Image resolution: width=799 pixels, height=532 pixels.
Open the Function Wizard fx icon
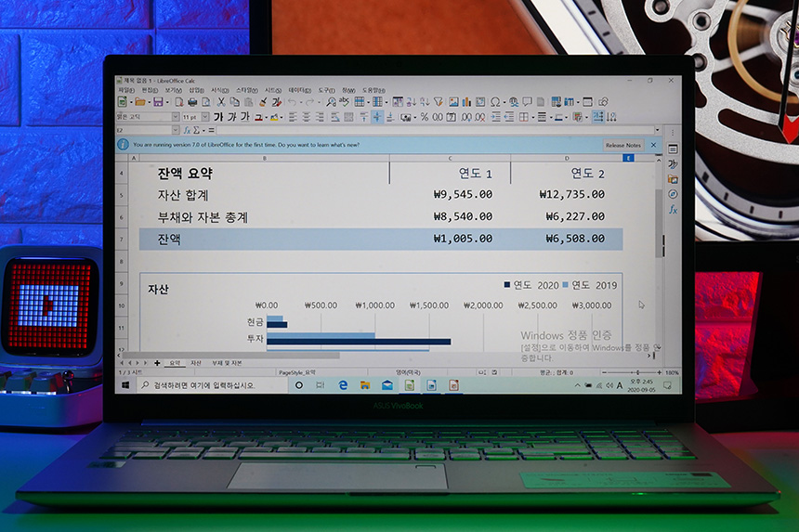[187, 130]
